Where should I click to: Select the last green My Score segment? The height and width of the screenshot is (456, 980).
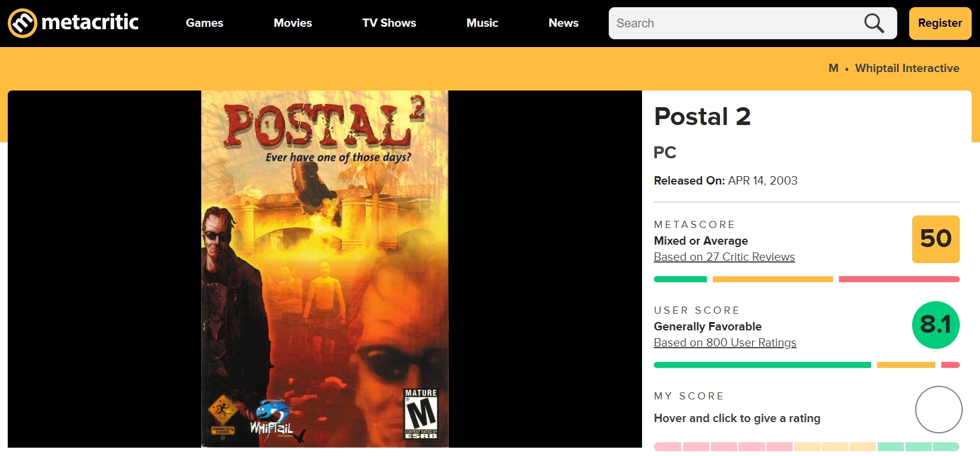coord(946,446)
